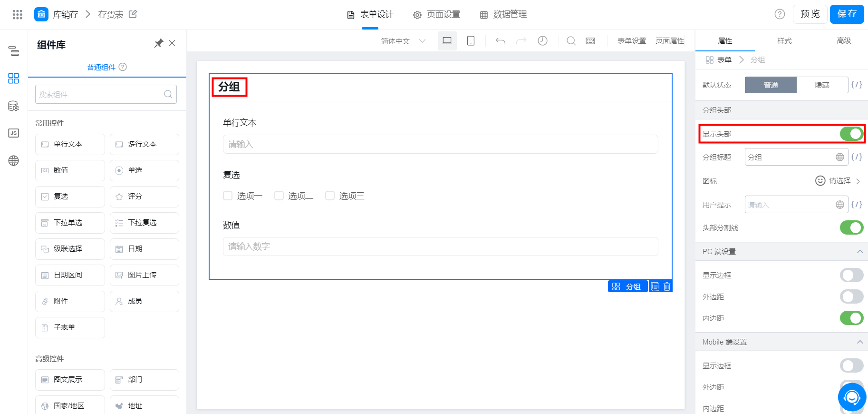Viewport: 868px width, 414px height.
Task: Open the app launcher grid icon
Action: point(18,14)
